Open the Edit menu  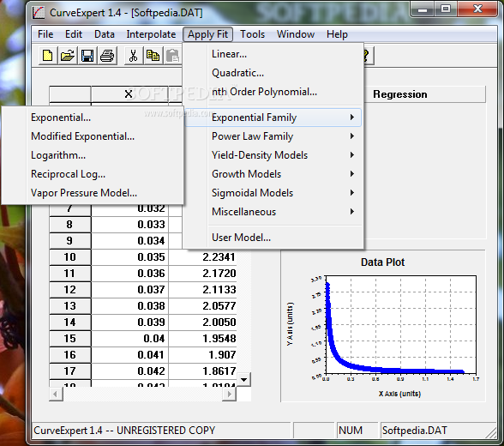[74, 34]
